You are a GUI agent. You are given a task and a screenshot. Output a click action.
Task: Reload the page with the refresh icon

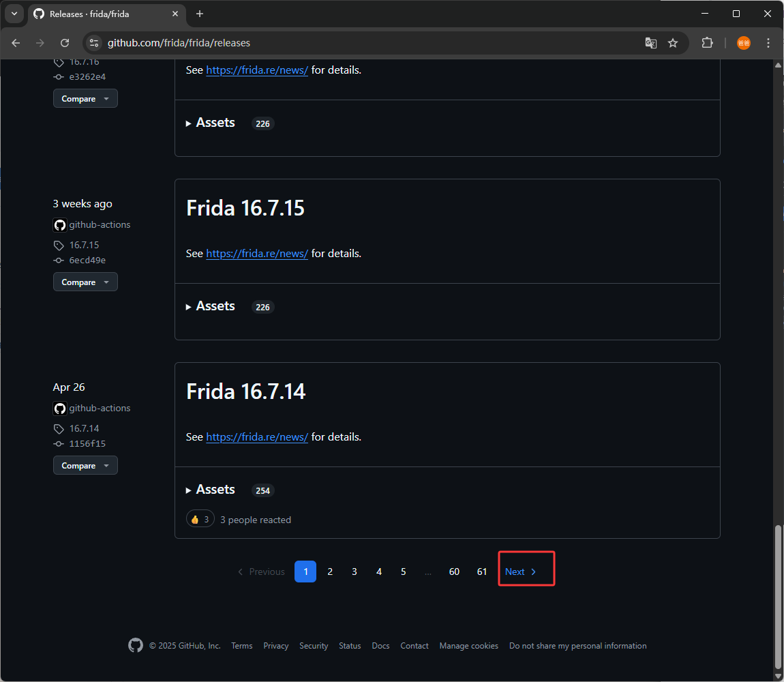tap(65, 43)
